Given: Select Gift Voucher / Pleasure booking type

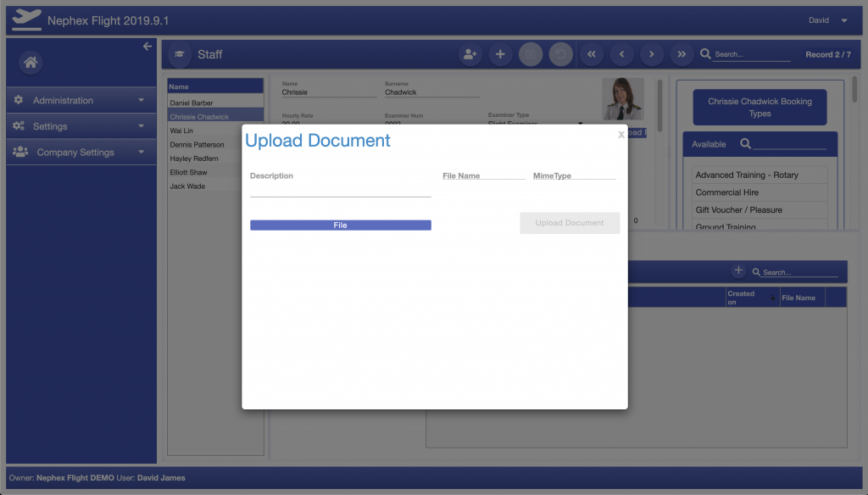Looking at the screenshot, I should click(x=759, y=210).
